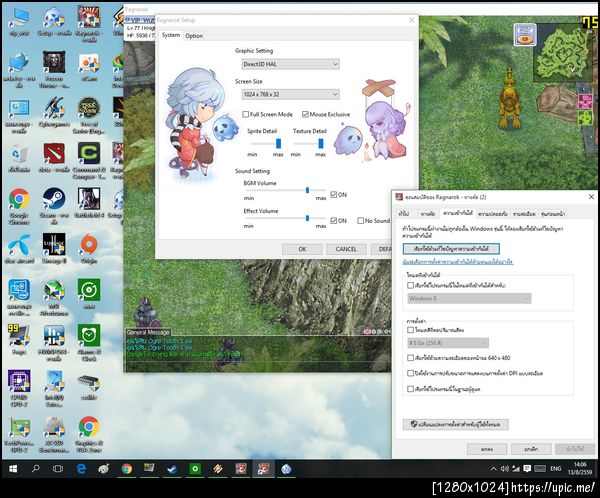Image resolution: width=600 pixels, height=498 pixels.
Task: Select the Dota 2 desktop icon
Action: pos(54,157)
